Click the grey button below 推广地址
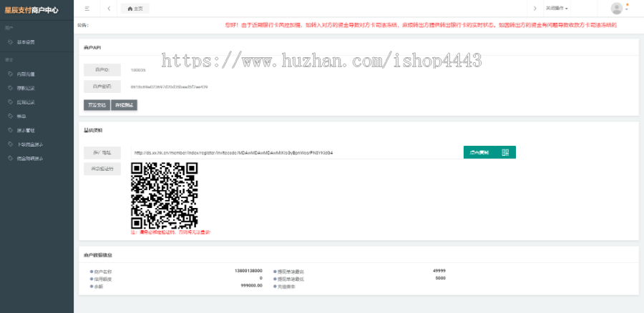Screen dimensions: 644x313 tap(102, 169)
